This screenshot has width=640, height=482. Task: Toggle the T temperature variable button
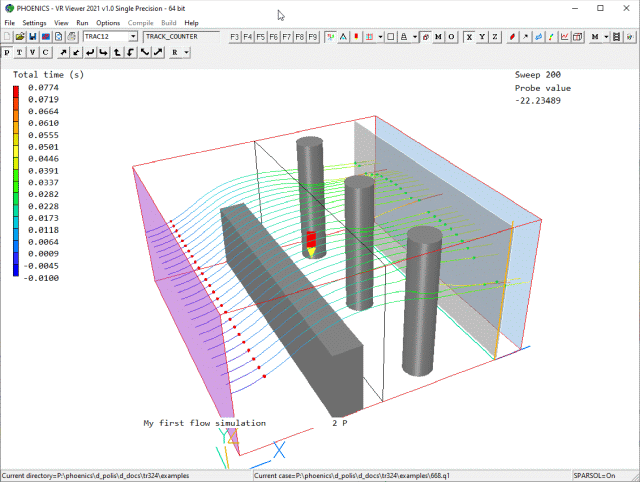click(20, 52)
